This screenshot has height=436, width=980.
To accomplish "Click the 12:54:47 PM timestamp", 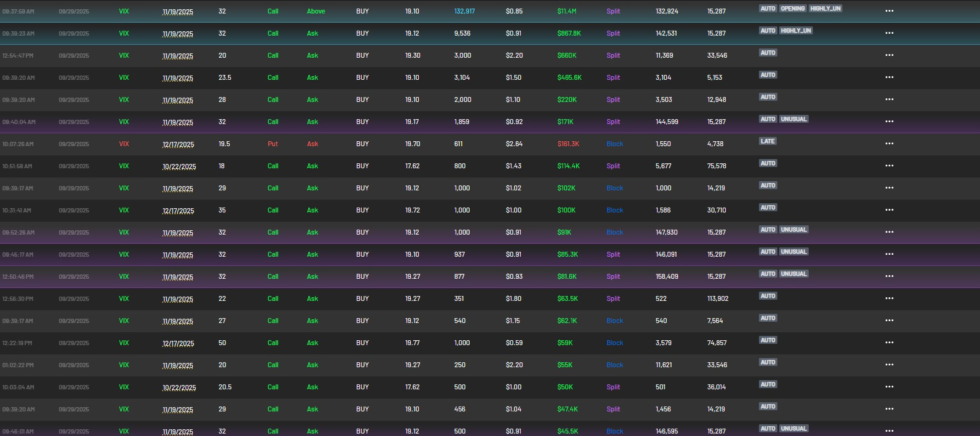I will [x=18, y=55].
